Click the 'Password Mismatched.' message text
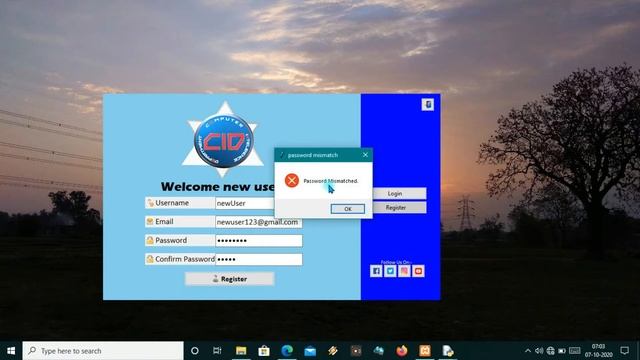 coord(331,181)
